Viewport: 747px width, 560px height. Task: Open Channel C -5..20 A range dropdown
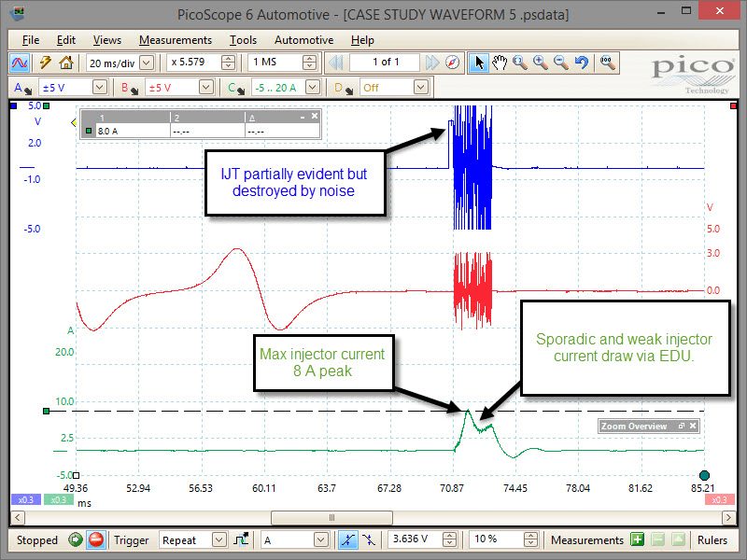pyautogui.click(x=313, y=87)
